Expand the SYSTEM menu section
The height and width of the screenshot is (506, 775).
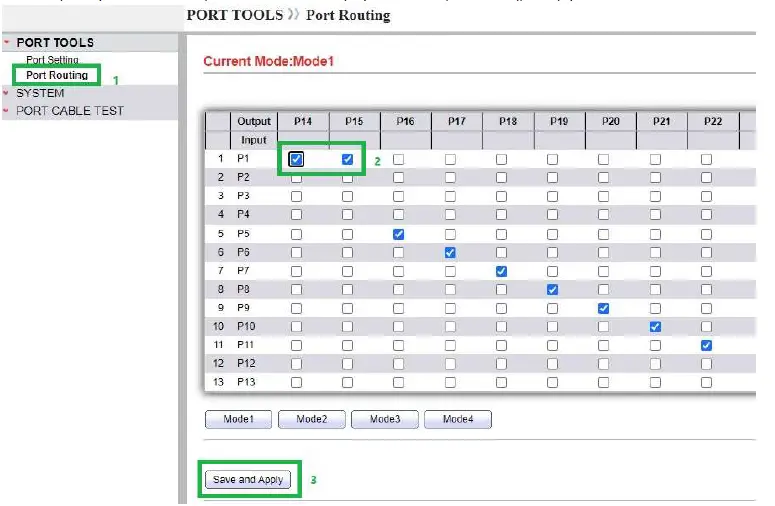click(40, 93)
